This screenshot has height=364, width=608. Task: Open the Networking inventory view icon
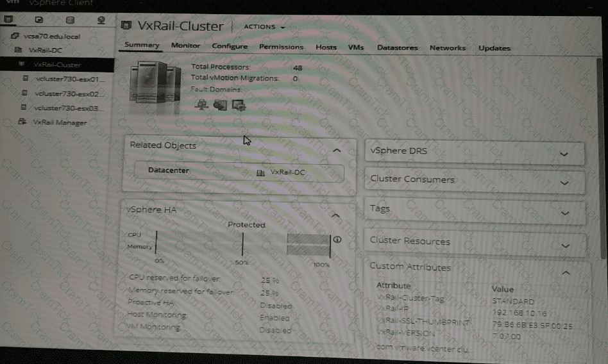(x=101, y=21)
